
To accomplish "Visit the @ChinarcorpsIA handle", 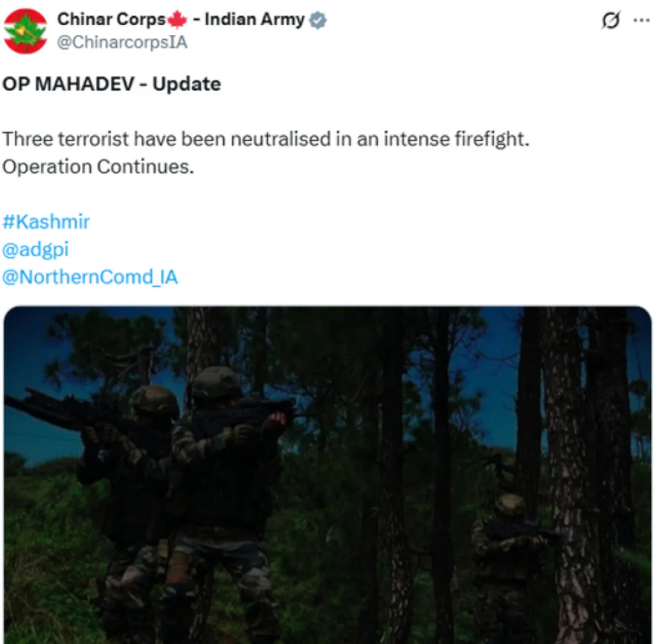I will (122, 42).
